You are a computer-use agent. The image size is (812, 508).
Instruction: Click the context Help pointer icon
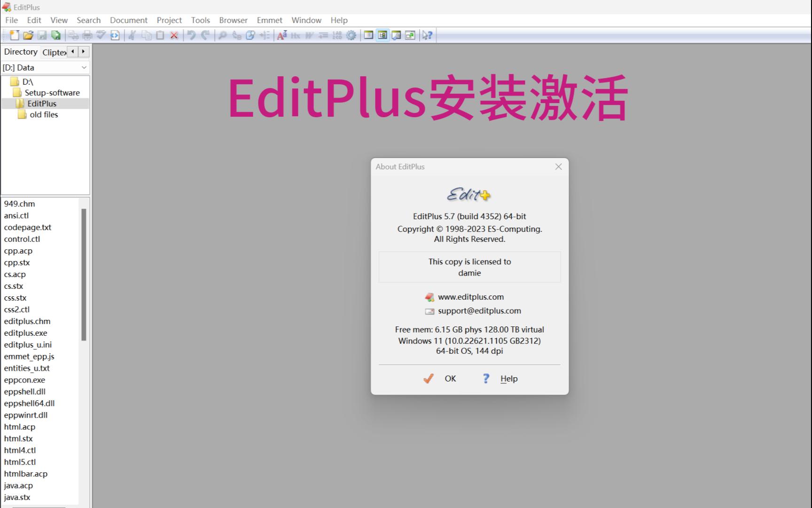click(427, 35)
